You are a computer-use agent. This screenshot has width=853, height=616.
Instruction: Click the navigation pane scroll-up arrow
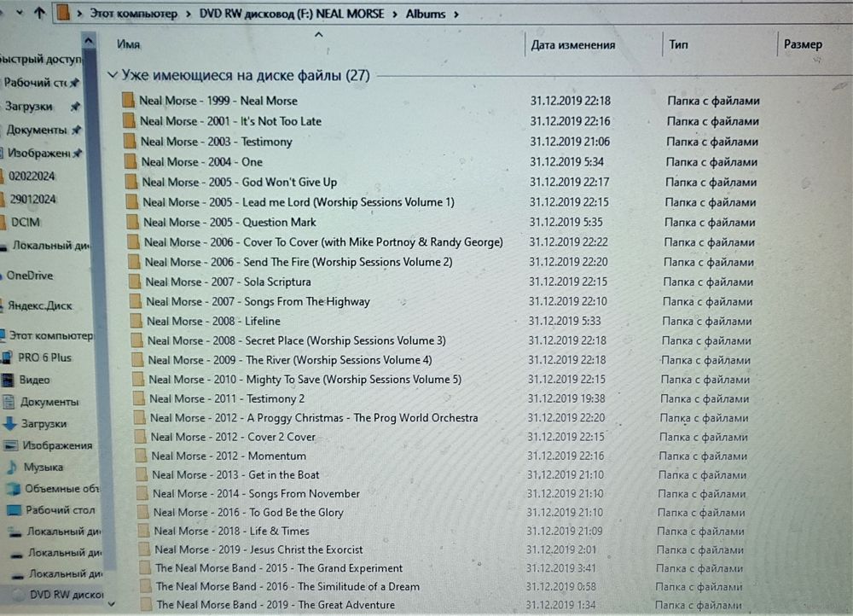coord(89,40)
